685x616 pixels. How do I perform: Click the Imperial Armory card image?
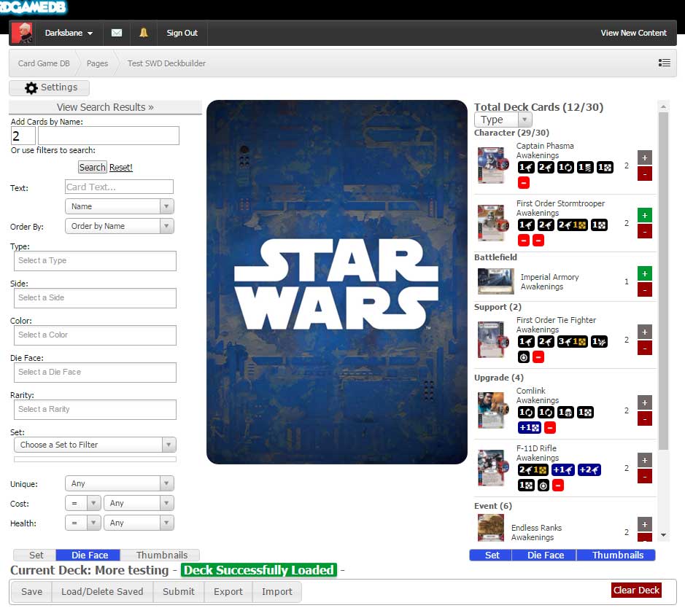tap(495, 281)
